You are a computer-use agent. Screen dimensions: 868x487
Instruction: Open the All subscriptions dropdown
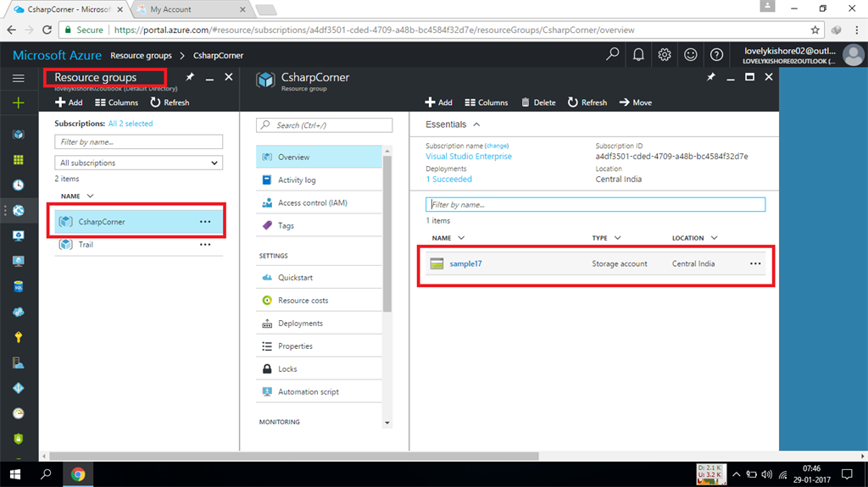tap(138, 163)
